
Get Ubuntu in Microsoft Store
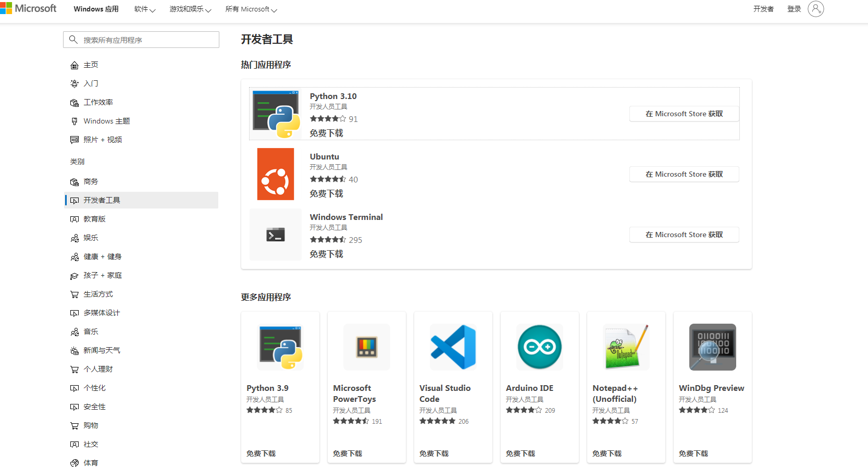click(x=684, y=174)
